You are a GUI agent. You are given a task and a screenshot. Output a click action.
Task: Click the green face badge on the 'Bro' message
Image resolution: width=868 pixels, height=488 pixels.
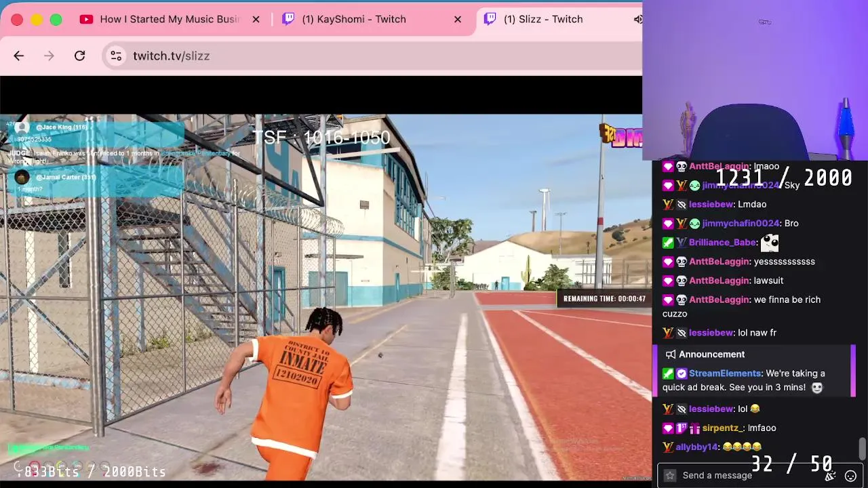[694, 223]
